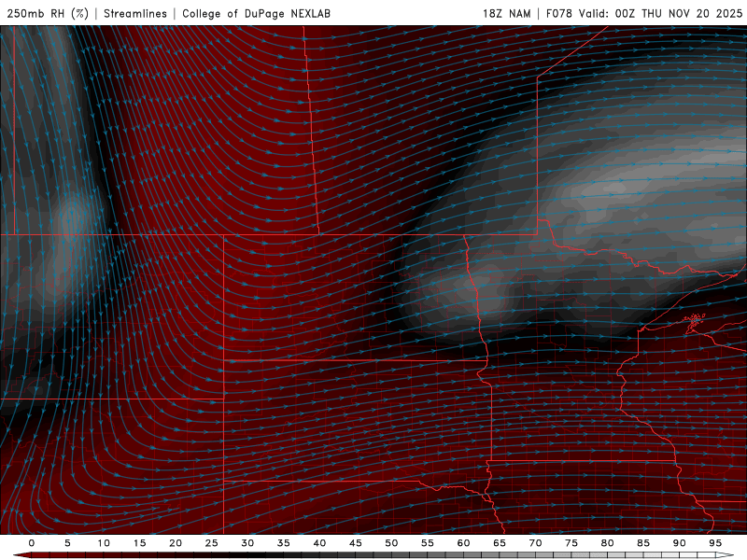Click 'College of DuPage NEXLAB' text
Image resolution: width=747 pixels, height=560 pixels.
pyautogui.click(x=256, y=13)
